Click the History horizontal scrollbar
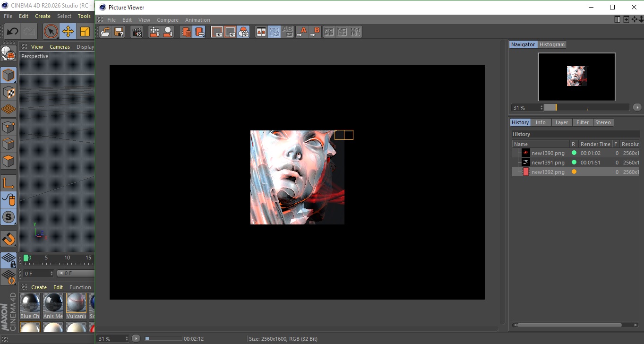This screenshot has width=644, height=344. [x=569, y=325]
